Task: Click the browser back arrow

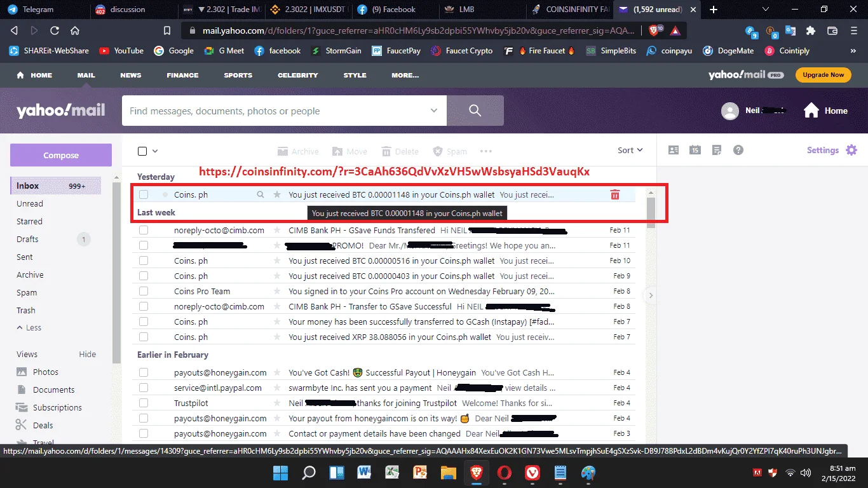Action: coord(14,30)
